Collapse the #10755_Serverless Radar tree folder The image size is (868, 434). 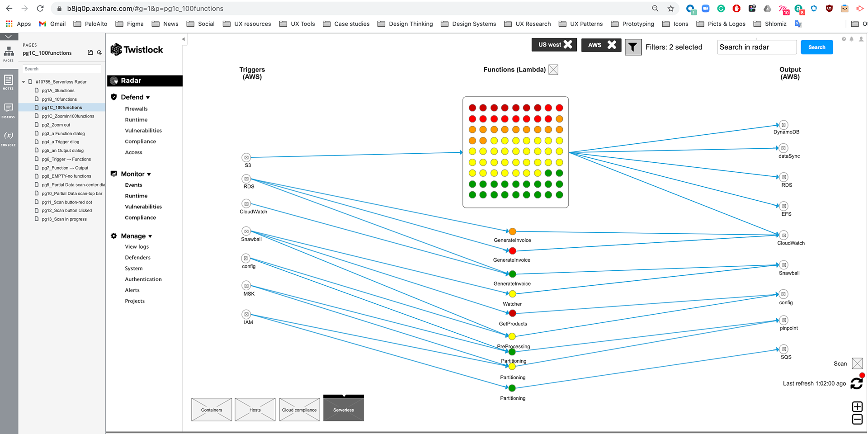click(24, 82)
